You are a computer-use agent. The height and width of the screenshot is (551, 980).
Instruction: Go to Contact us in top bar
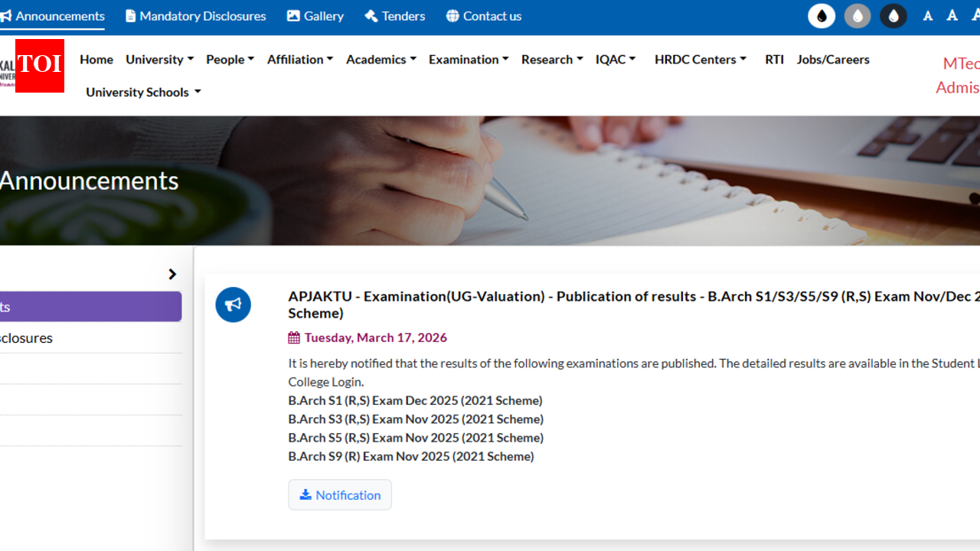click(483, 16)
